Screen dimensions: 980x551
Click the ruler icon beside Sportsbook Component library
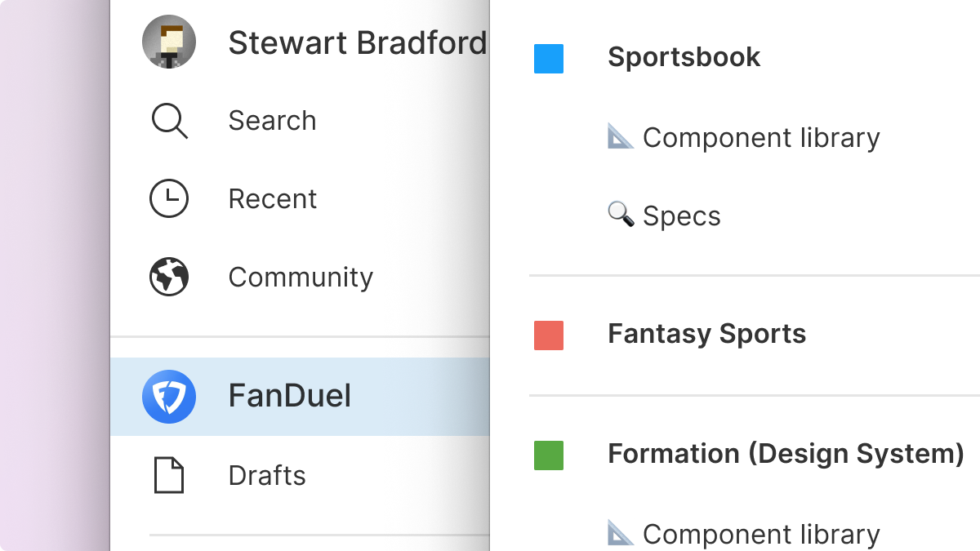[621, 137]
